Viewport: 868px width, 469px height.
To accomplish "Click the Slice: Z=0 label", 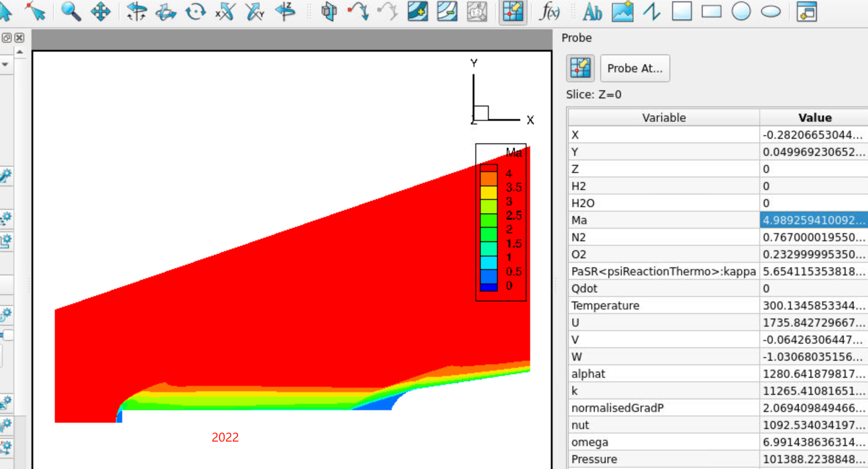I will (x=593, y=95).
